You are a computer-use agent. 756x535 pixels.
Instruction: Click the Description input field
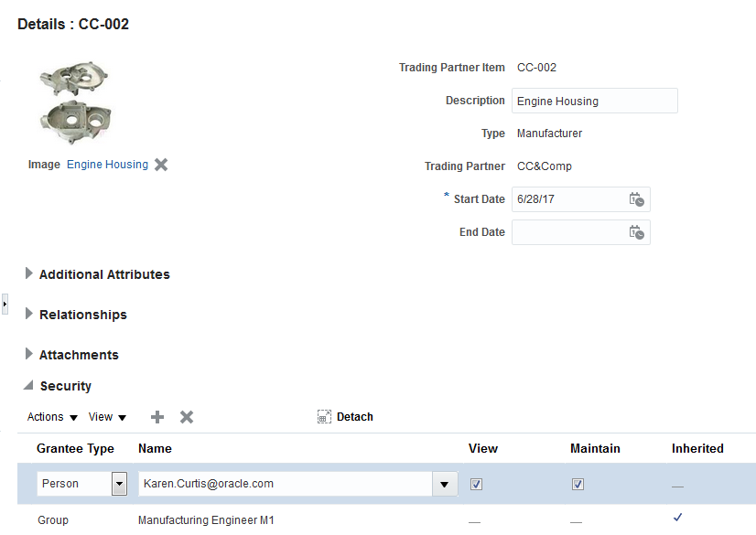[594, 101]
